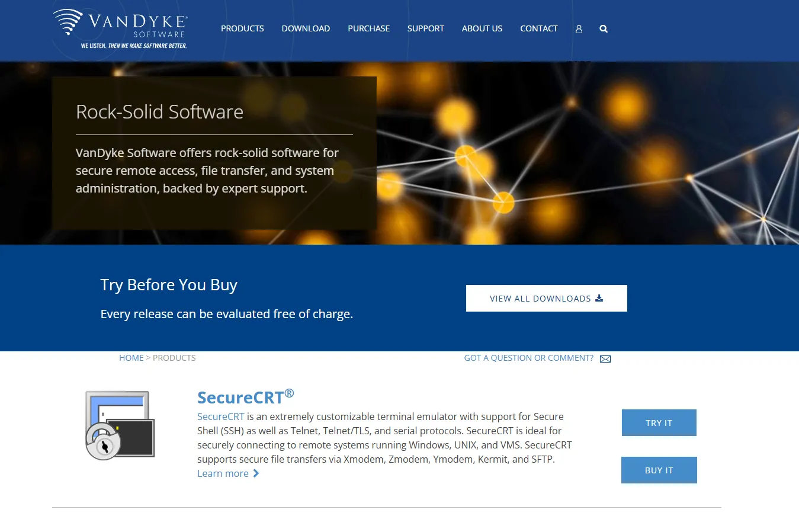Open the Products menu

[242, 28]
